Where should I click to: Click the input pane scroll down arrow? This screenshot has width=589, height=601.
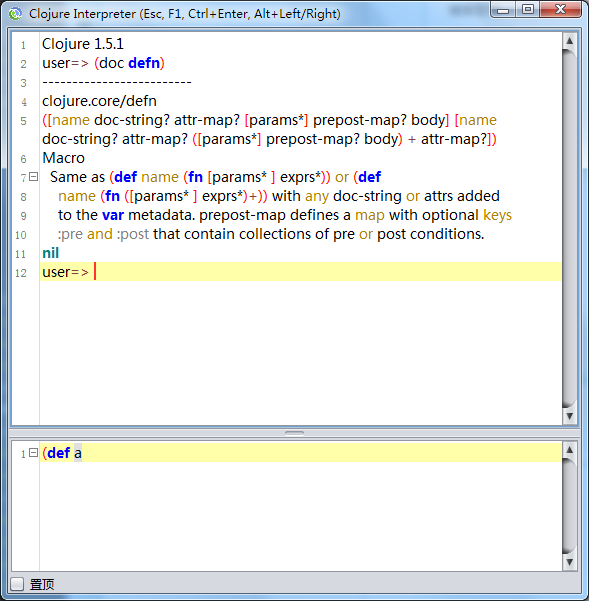coord(569,562)
